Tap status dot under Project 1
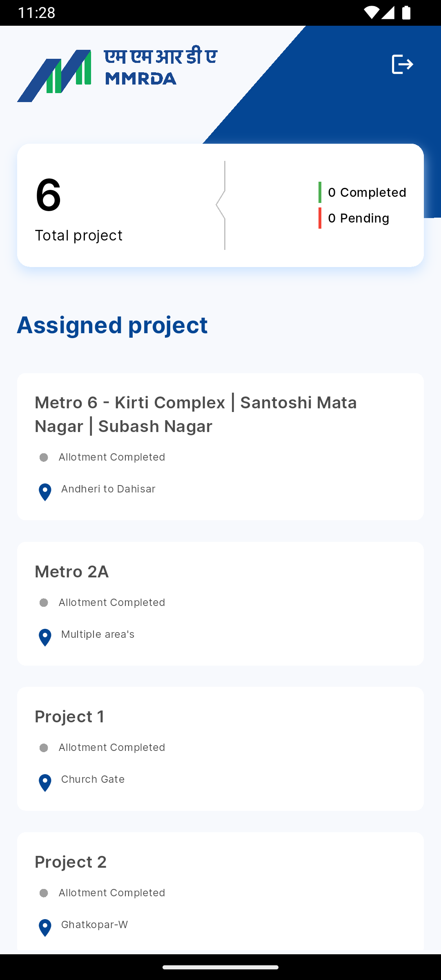The width and height of the screenshot is (441, 980). pos(44,748)
